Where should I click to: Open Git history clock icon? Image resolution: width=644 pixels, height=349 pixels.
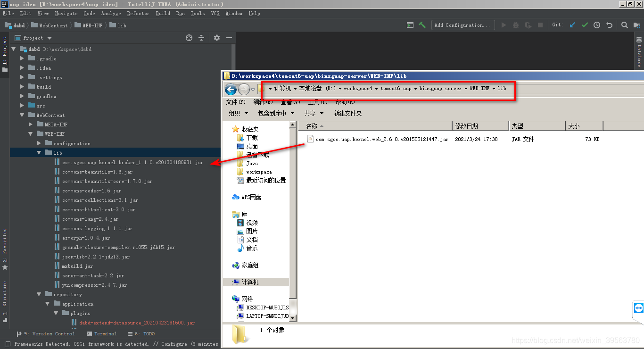pyautogui.click(x=597, y=25)
